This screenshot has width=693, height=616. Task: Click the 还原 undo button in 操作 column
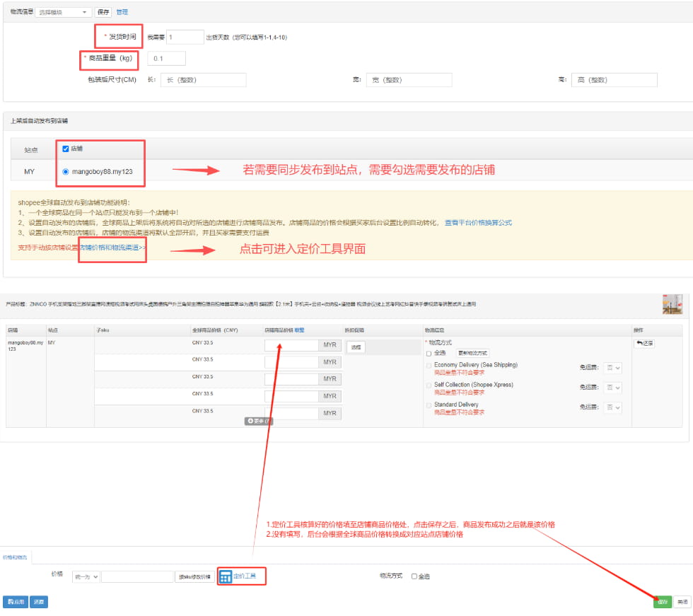(643, 343)
